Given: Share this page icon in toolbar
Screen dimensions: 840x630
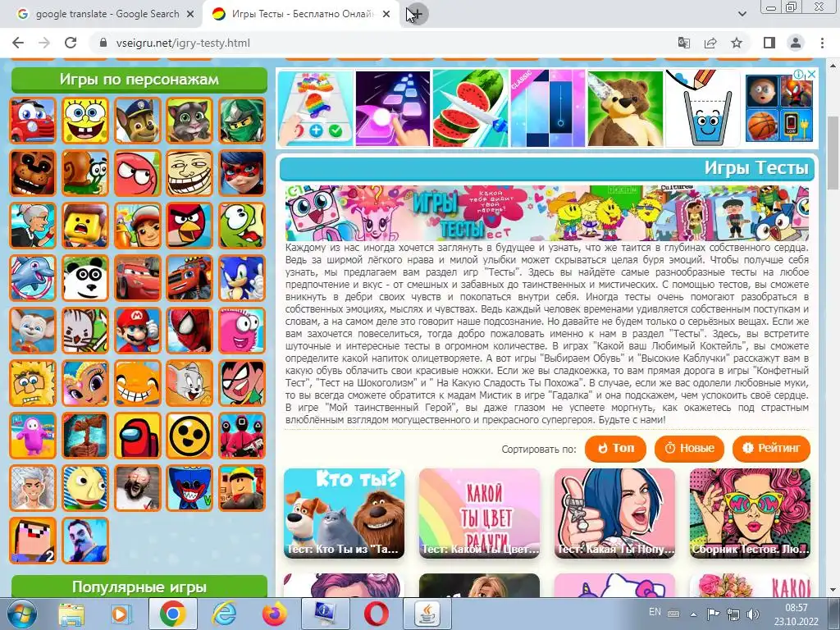Looking at the screenshot, I should [710, 43].
